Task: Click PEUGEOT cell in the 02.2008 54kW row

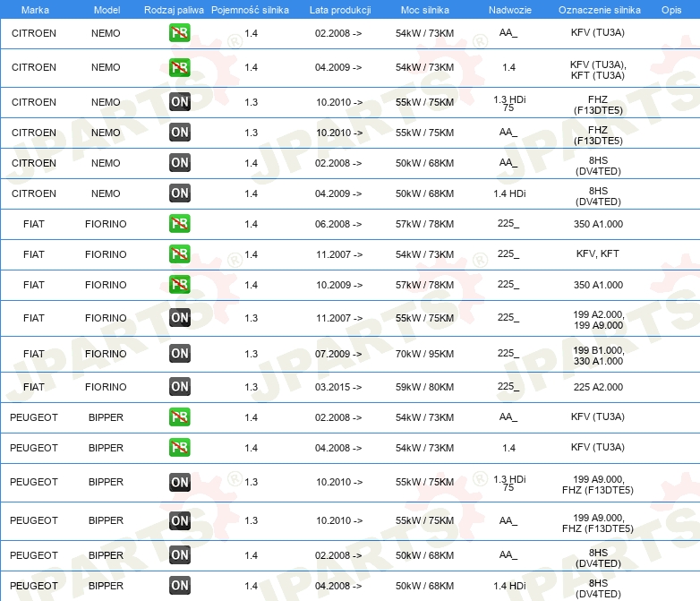Action: pyautogui.click(x=34, y=417)
